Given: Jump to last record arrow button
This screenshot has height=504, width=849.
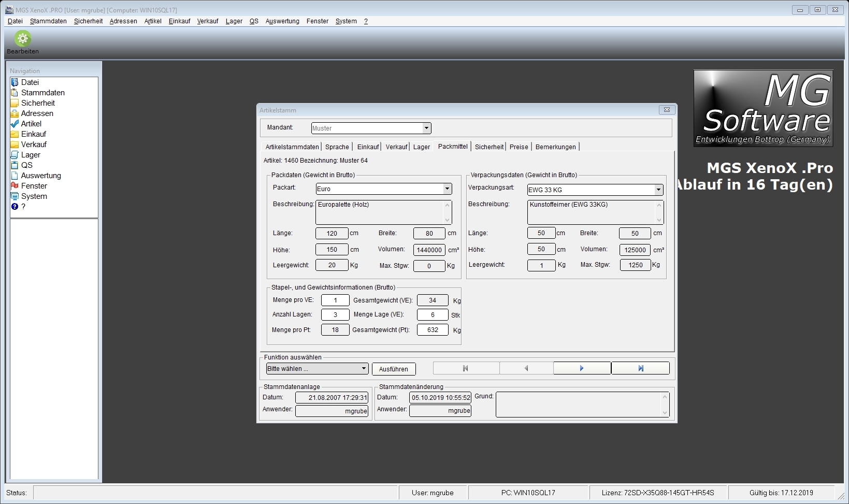Looking at the screenshot, I should pos(640,368).
